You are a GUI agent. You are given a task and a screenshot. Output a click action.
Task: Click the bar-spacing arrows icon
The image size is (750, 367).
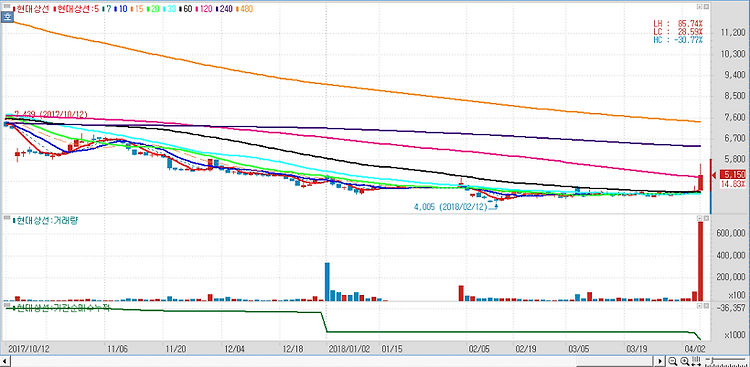pos(696,361)
